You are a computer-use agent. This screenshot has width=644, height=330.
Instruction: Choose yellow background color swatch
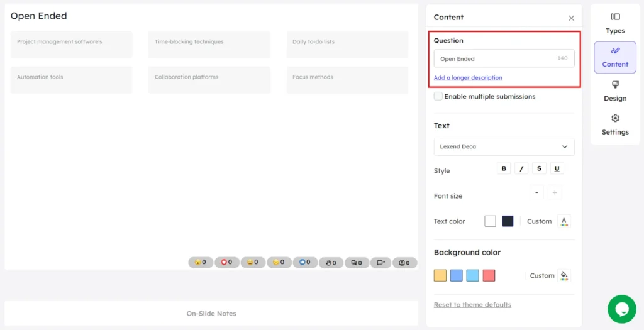point(440,275)
